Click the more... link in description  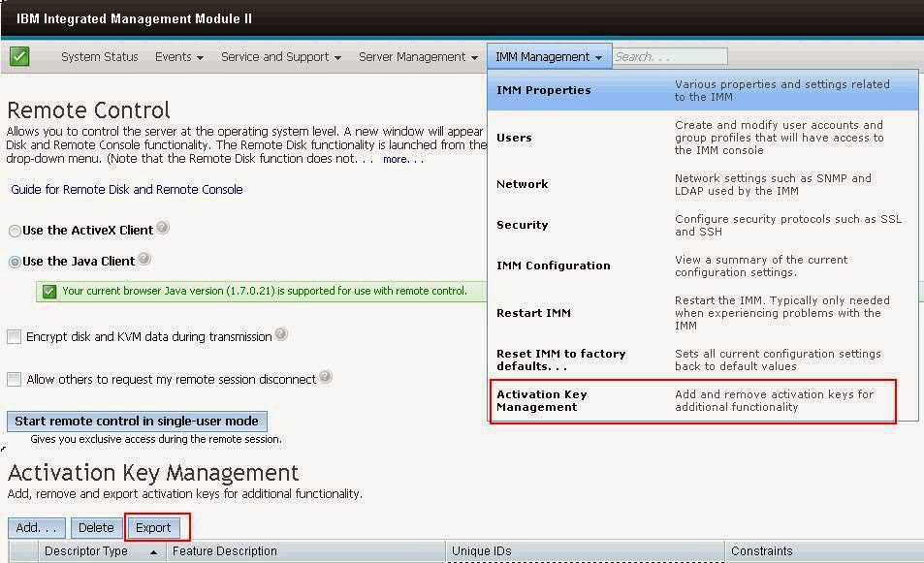[403, 159]
